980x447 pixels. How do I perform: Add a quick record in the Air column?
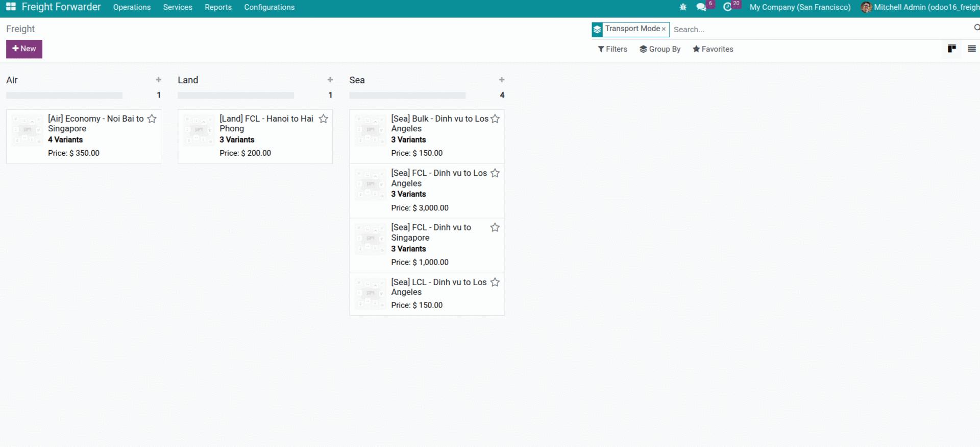coord(159,80)
